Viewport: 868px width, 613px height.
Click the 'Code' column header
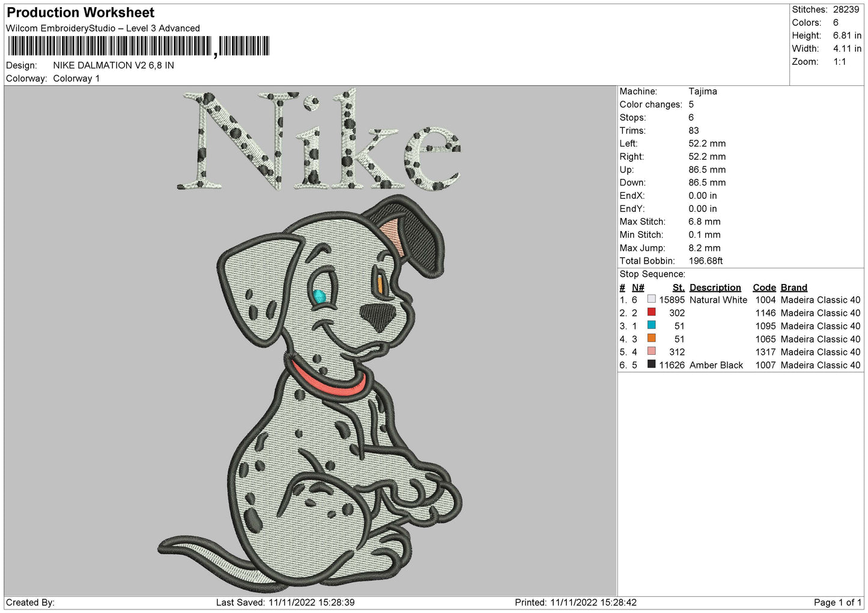click(x=764, y=288)
